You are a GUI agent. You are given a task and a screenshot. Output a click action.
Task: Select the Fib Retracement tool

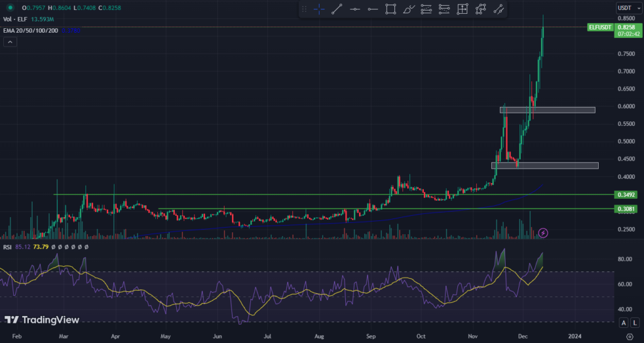(426, 9)
